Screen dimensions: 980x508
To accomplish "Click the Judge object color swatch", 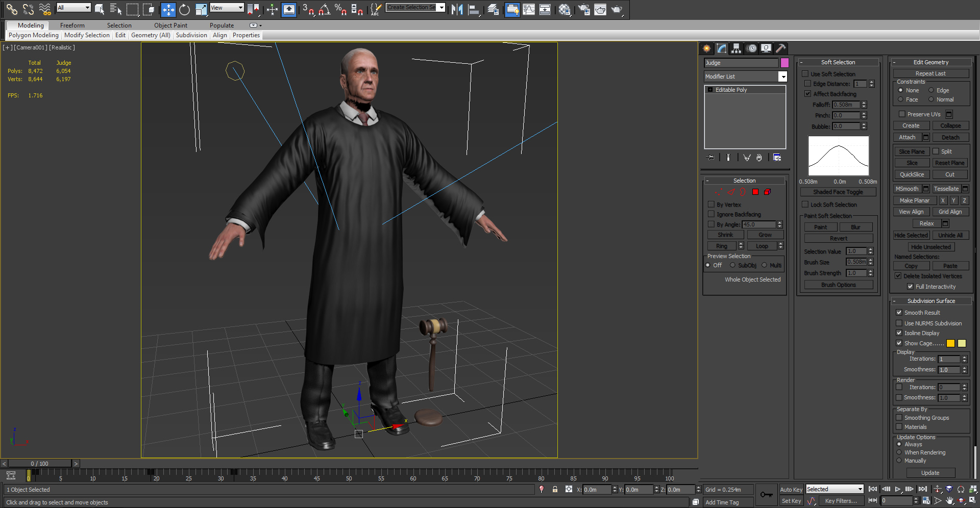I will click(x=785, y=63).
